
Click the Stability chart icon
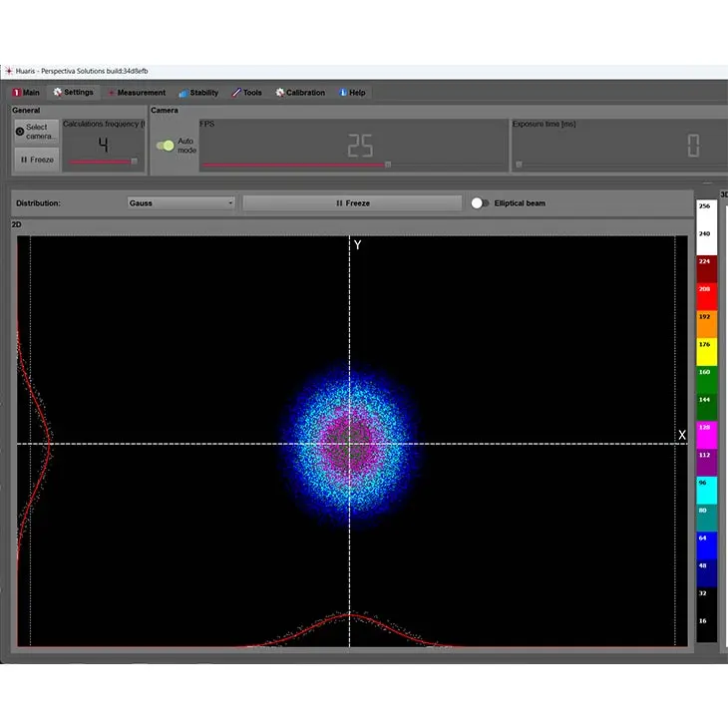coord(183,93)
